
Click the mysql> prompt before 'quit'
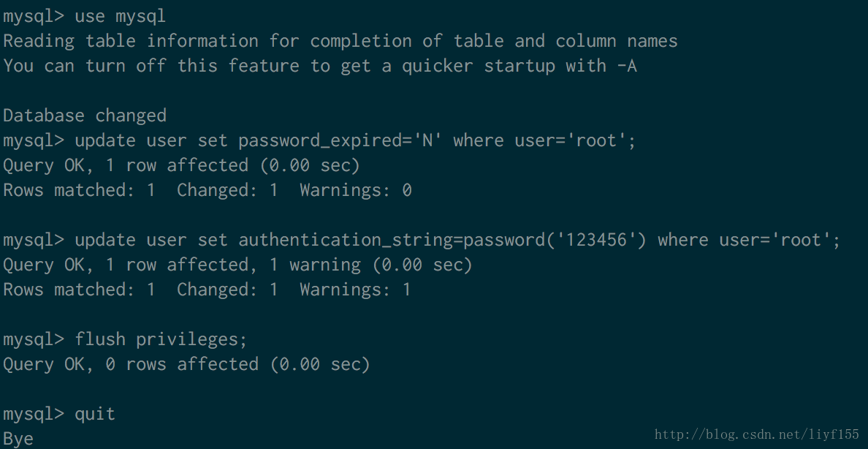pyautogui.click(x=34, y=414)
